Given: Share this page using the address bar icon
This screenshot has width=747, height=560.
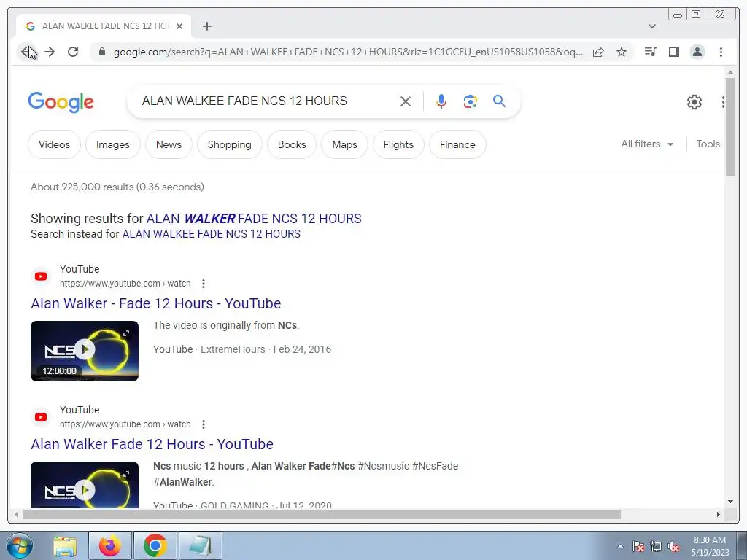Looking at the screenshot, I should point(598,52).
